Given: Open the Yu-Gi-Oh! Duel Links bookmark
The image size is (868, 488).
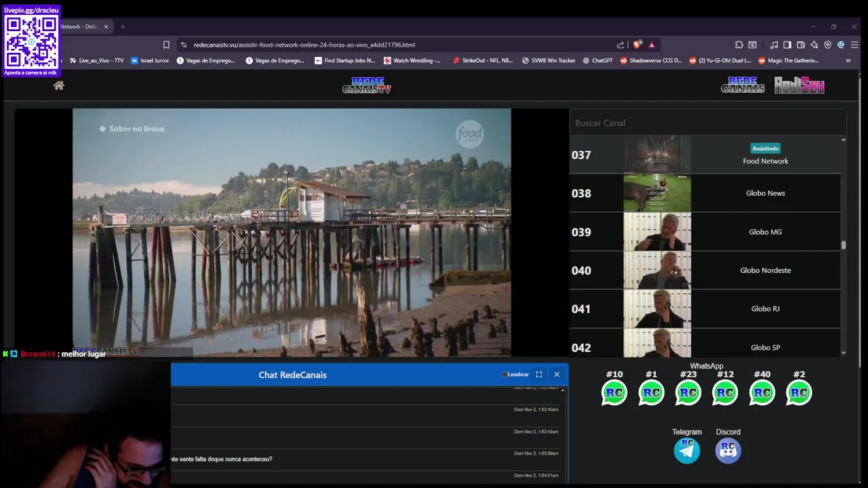Looking at the screenshot, I should 720,60.
